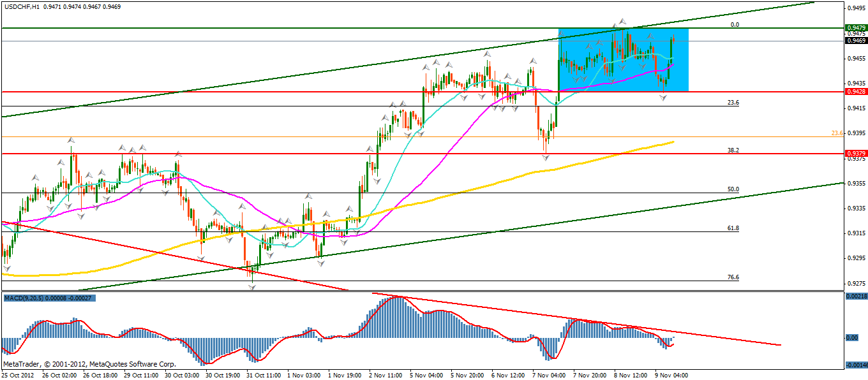Select the red 0.9428 price tag
Screen dimensions: 868x380
coord(855,92)
